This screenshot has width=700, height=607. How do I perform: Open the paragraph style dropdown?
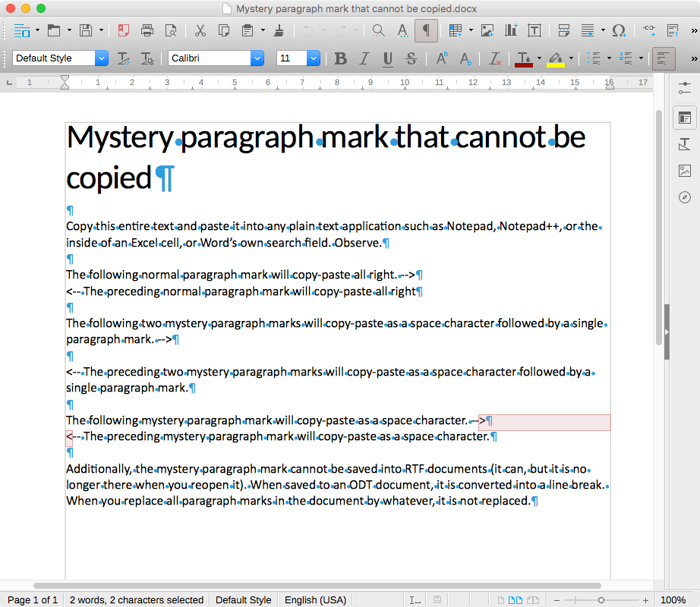99,58
